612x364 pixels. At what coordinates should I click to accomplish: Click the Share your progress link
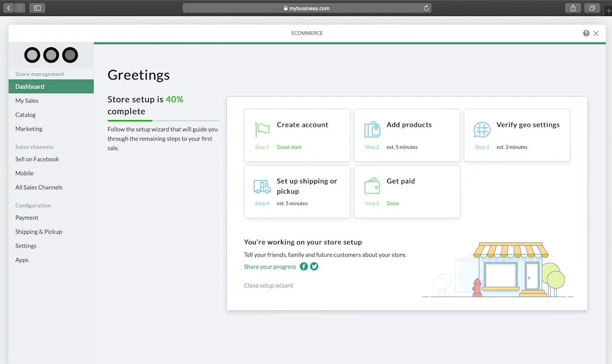[270, 267]
